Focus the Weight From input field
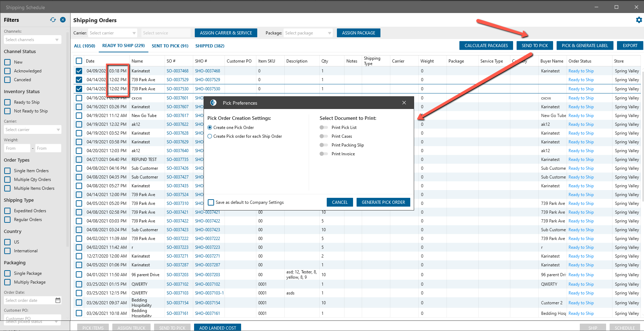The height and width of the screenshot is (331, 644). click(17, 148)
